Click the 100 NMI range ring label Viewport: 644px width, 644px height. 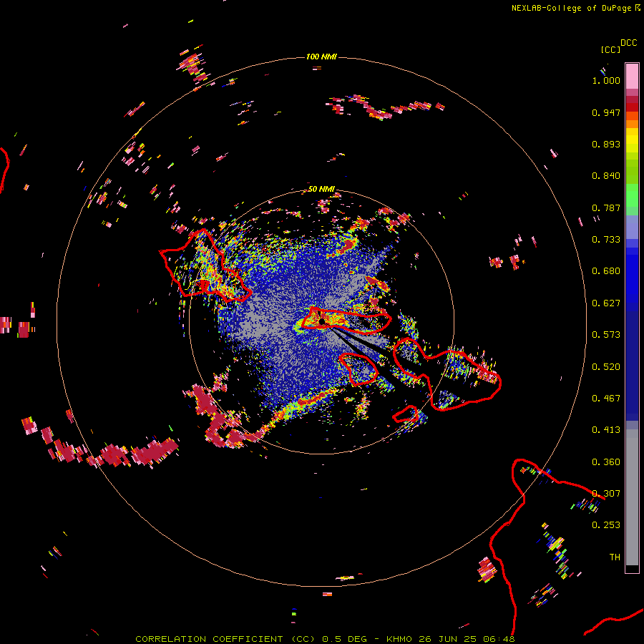tap(321, 57)
